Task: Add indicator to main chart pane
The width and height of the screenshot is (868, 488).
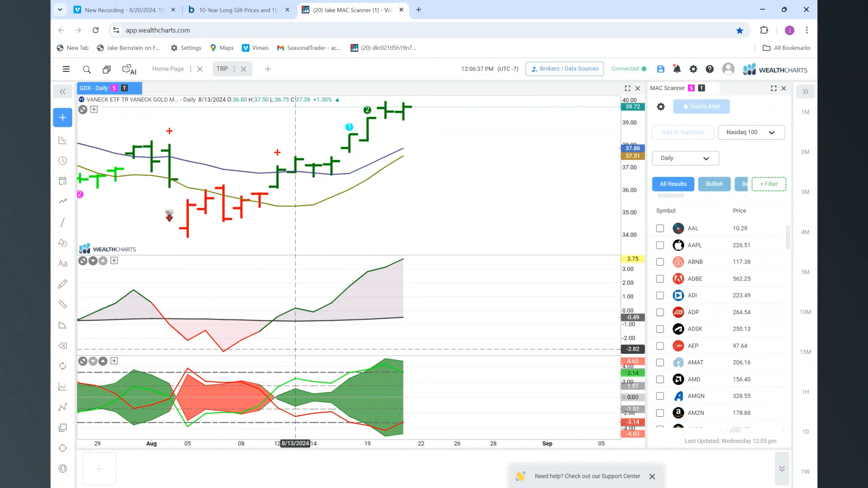Action: tap(94, 109)
